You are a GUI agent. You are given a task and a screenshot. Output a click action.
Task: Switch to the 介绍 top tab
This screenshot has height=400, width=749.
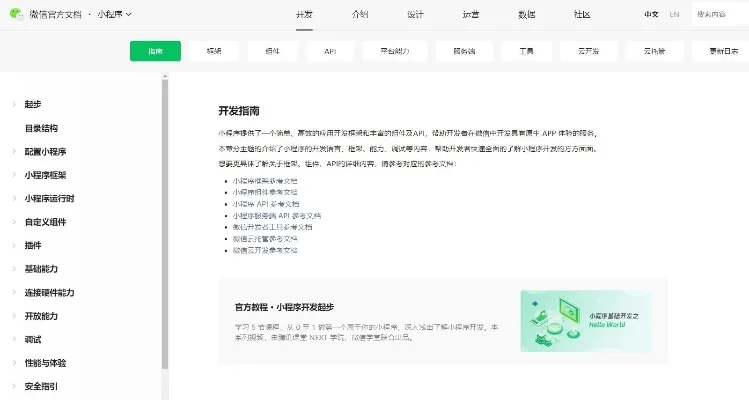[x=360, y=14]
